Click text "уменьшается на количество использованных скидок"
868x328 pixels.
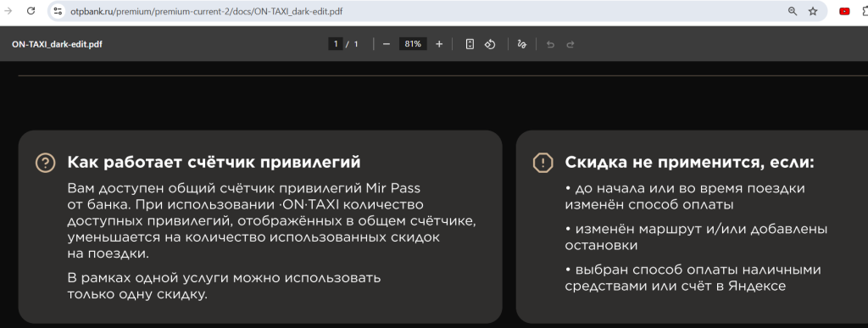[253, 238]
